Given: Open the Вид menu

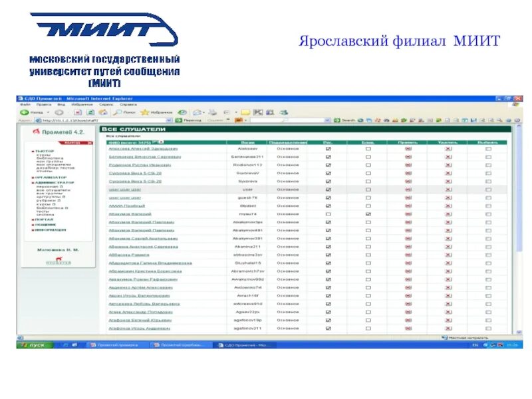Looking at the screenshot, I should [61, 104].
